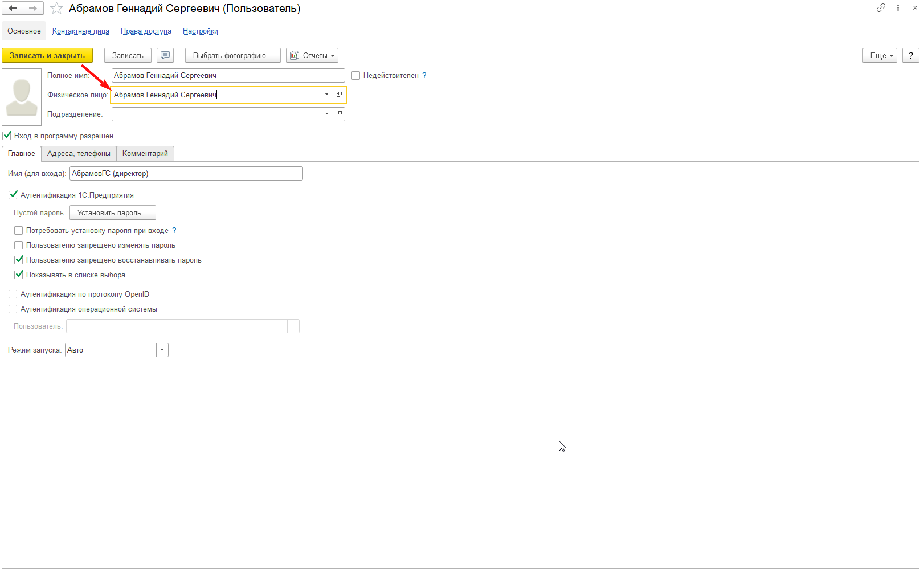
Task: Open the Контактные лица section
Action: pyautogui.click(x=81, y=31)
